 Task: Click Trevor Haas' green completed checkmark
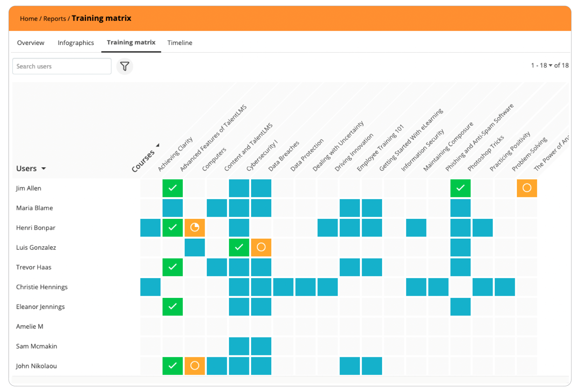172,267
